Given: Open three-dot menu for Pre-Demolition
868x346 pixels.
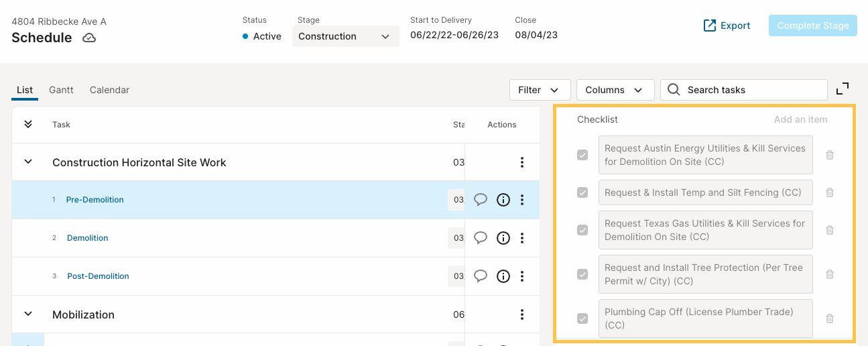Looking at the screenshot, I should point(522,200).
